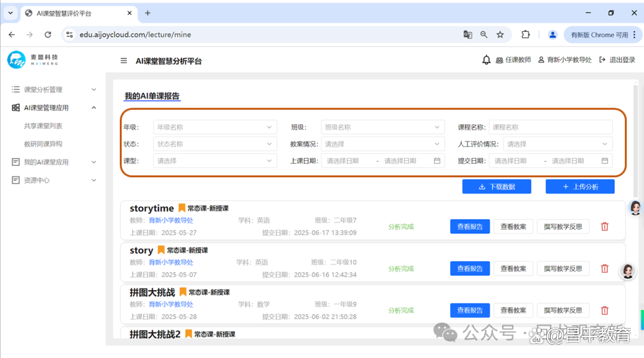This screenshot has height=358, width=644.
Task: Expand the 班级 class dropdown
Action: click(x=383, y=127)
